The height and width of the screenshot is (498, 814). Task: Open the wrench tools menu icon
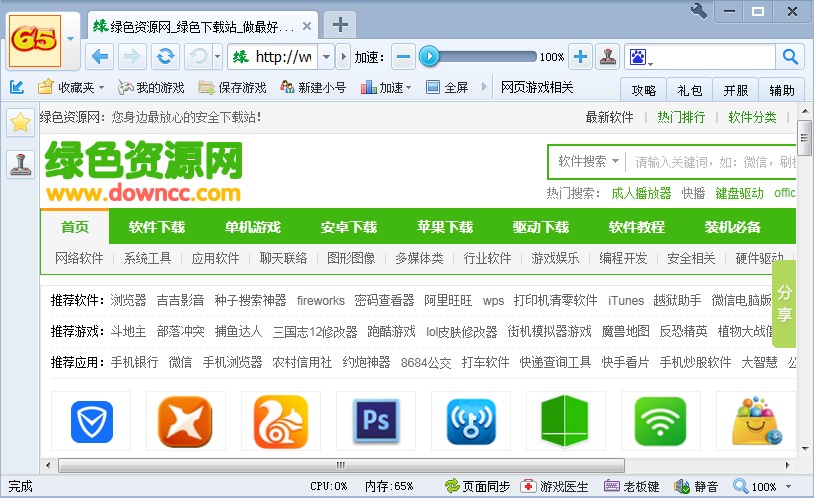coord(699,11)
